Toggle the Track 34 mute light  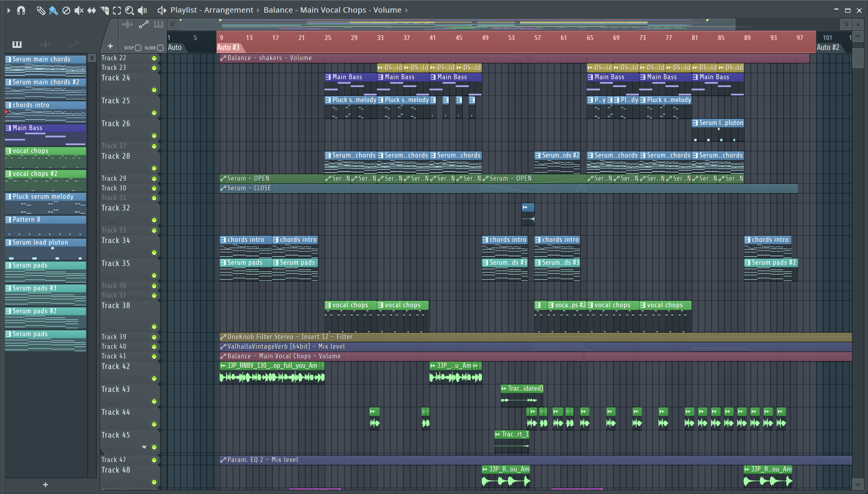pos(154,253)
